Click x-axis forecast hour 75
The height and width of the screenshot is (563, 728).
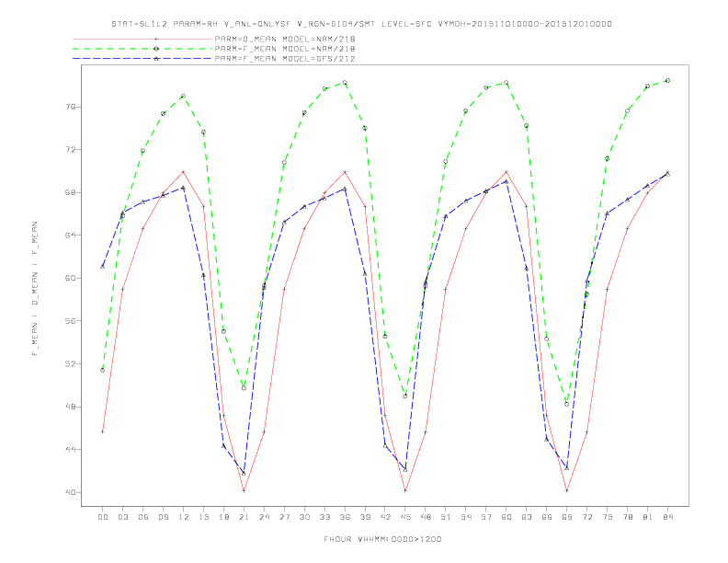pos(607,517)
